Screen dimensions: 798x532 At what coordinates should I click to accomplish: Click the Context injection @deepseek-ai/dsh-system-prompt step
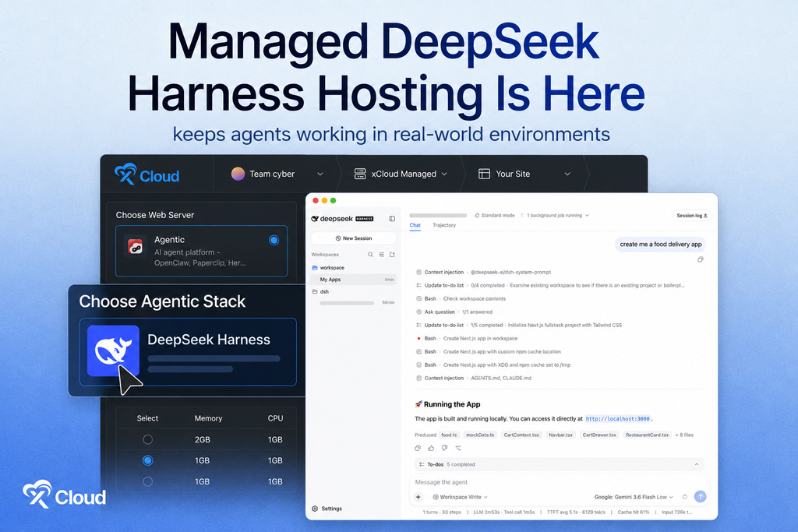(483, 272)
